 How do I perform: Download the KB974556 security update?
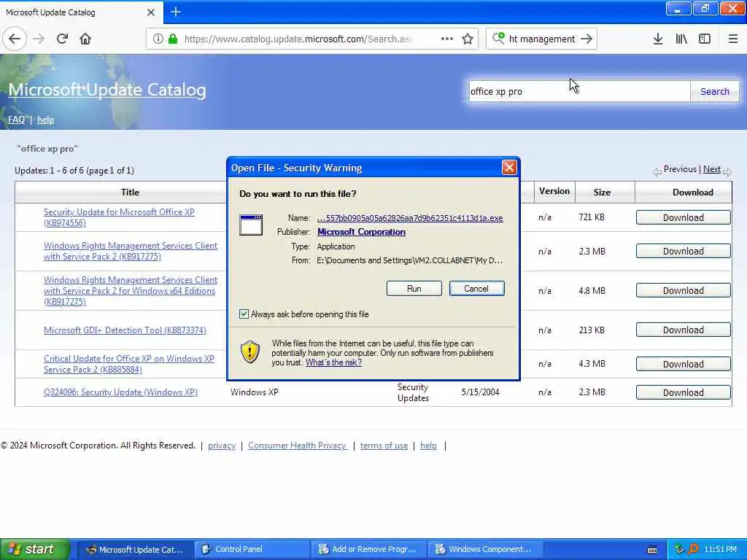tap(683, 217)
